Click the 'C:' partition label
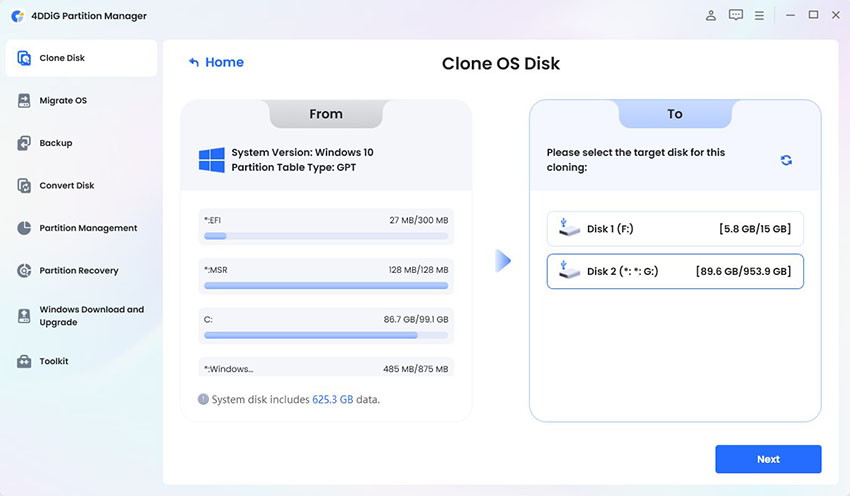This screenshot has height=496, width=850. point(208,319)
